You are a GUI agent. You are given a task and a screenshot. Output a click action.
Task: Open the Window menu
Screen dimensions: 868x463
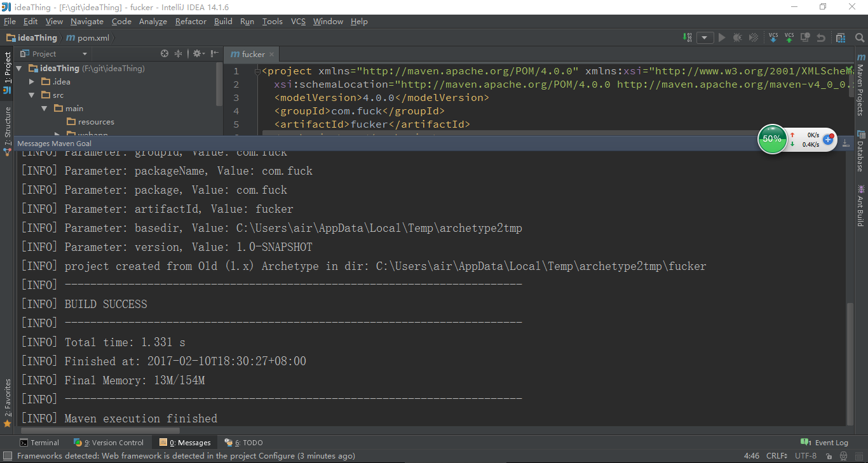coord(328,21)
